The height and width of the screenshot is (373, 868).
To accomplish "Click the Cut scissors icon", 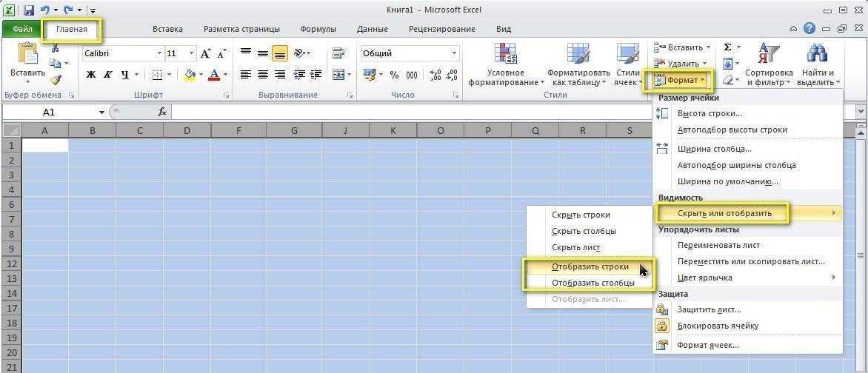I will pyautogui.click(x=55, y=48).
